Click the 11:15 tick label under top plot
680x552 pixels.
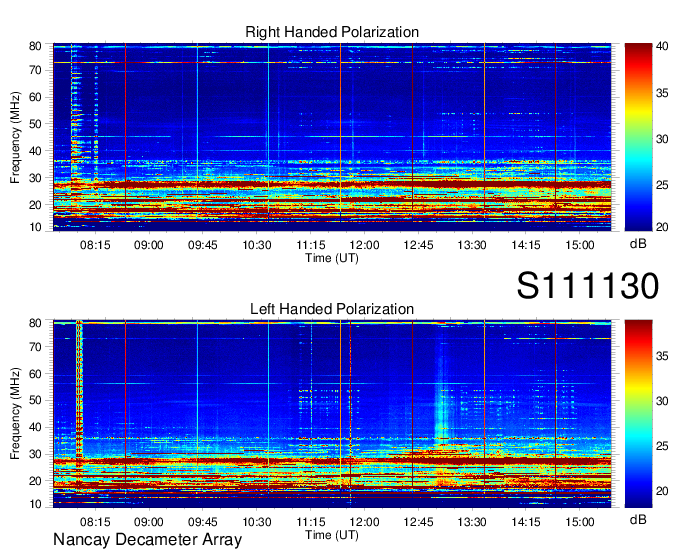[x=311, y=245]
